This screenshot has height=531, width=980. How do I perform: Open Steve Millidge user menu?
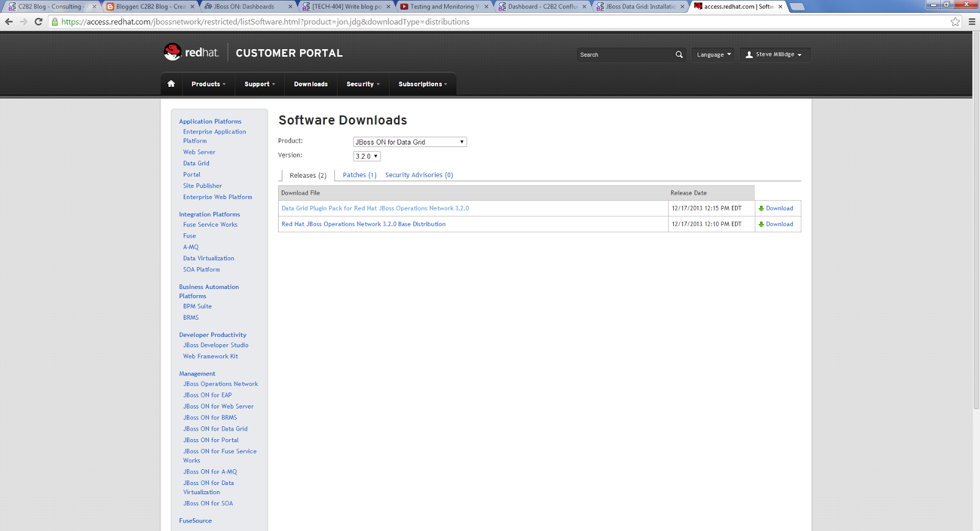click(775, 55)
